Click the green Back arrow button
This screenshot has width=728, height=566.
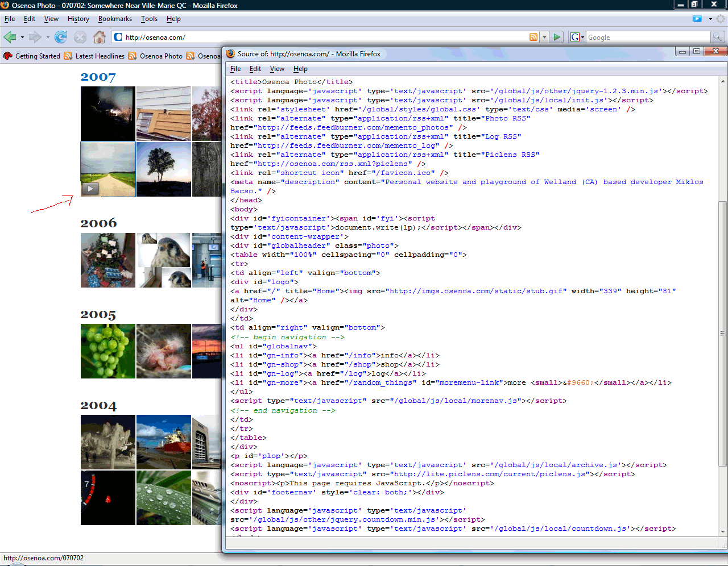(10, 38)
